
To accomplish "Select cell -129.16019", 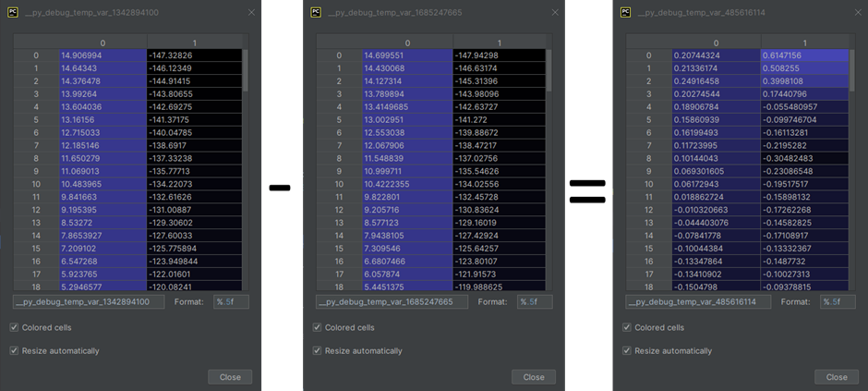I will point(500,223).
